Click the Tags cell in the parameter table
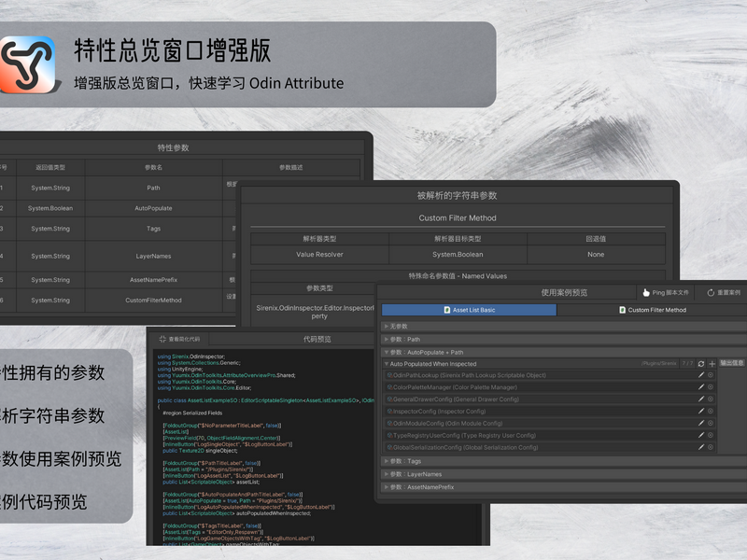The width and height of the screenshot is (747, 560). coord(153,229)
